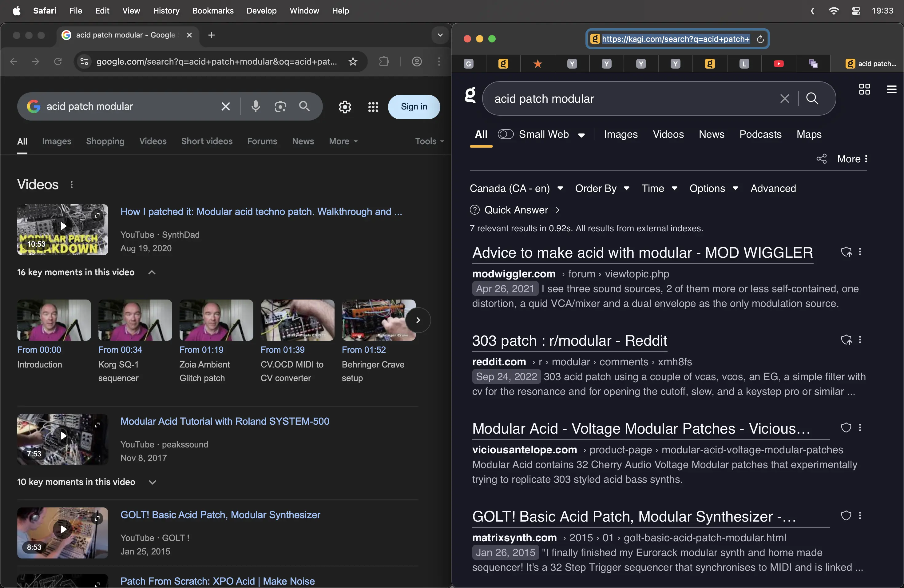Click Google voice search microphone icon
The width and height of the screenshot is (904, 588).
point(256,107)
